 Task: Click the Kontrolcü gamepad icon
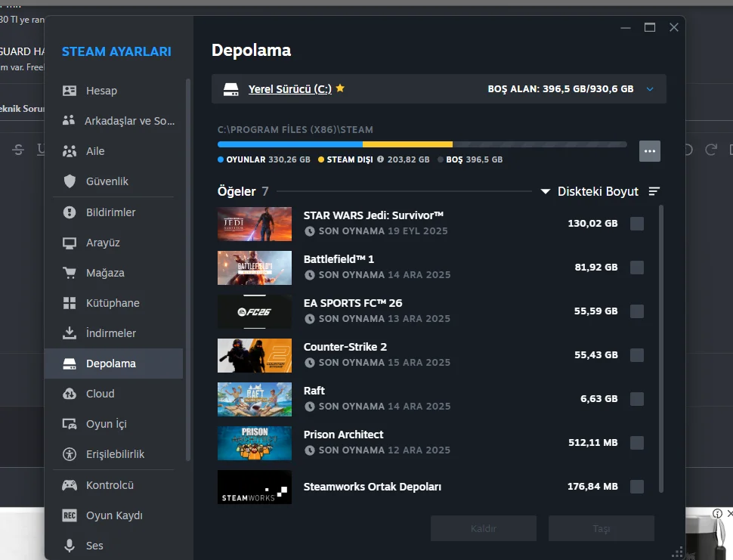[70, 485]
